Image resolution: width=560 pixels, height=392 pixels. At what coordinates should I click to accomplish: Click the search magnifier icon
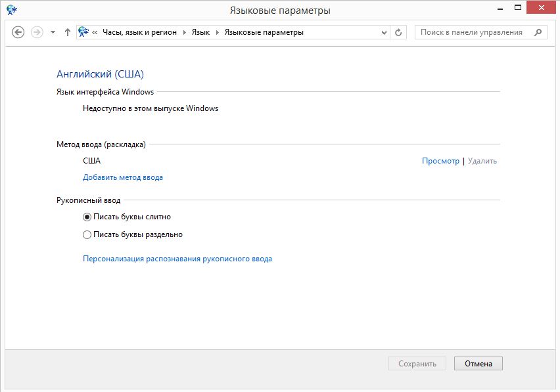pos(538,32)
